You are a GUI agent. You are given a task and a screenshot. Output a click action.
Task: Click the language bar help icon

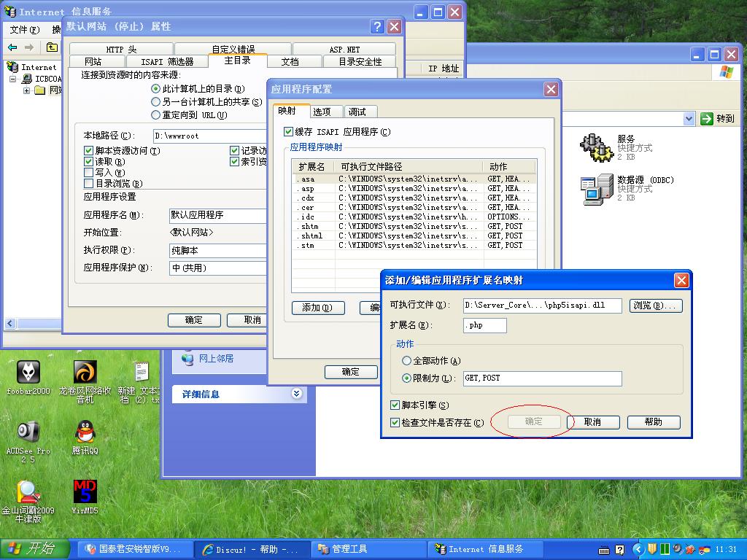click(x=619, y=550)
